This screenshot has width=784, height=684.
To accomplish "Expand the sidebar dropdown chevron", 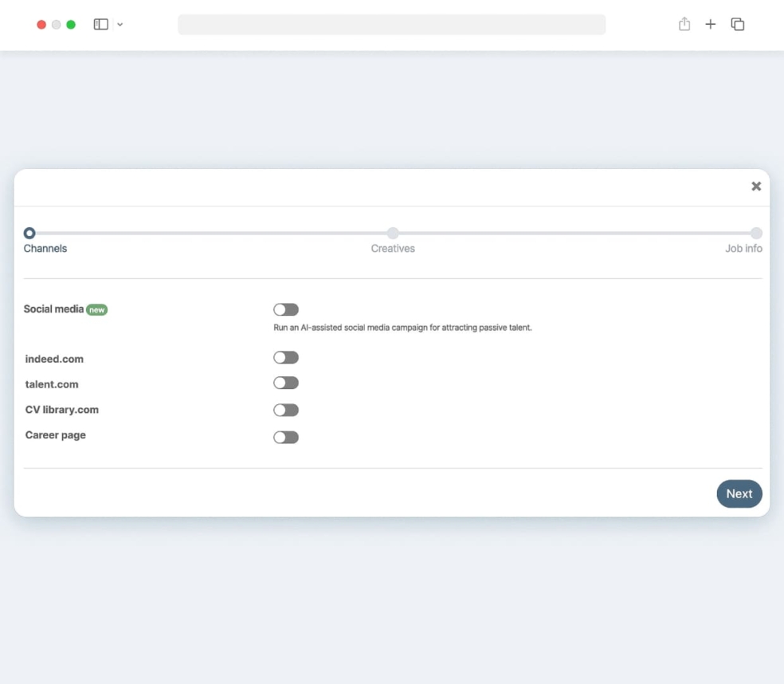I will 120,24.
